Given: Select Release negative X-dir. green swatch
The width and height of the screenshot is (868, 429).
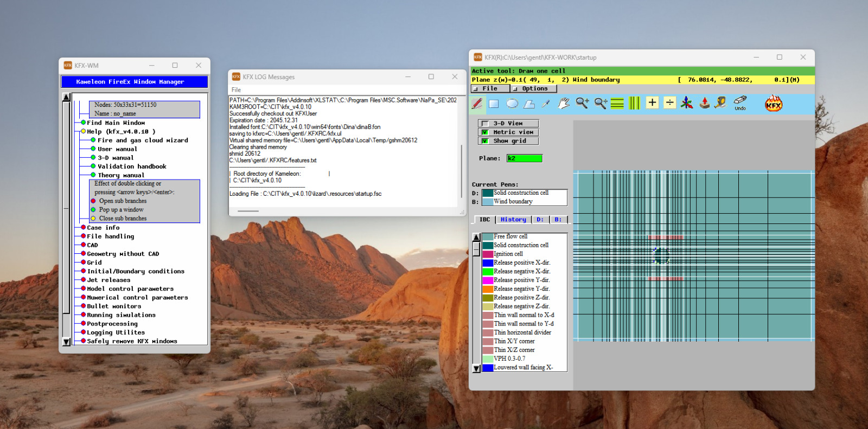Looking at the screenshot, I should tap(488, 271).
